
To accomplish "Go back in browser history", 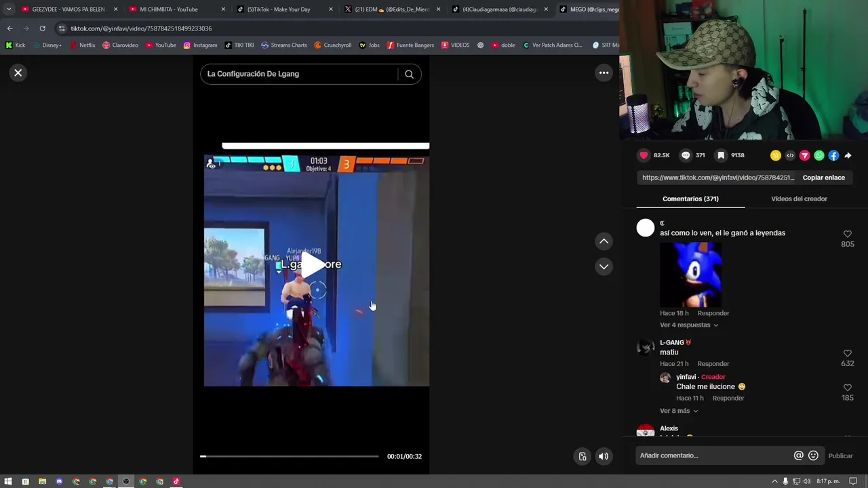I will point(9,28).
